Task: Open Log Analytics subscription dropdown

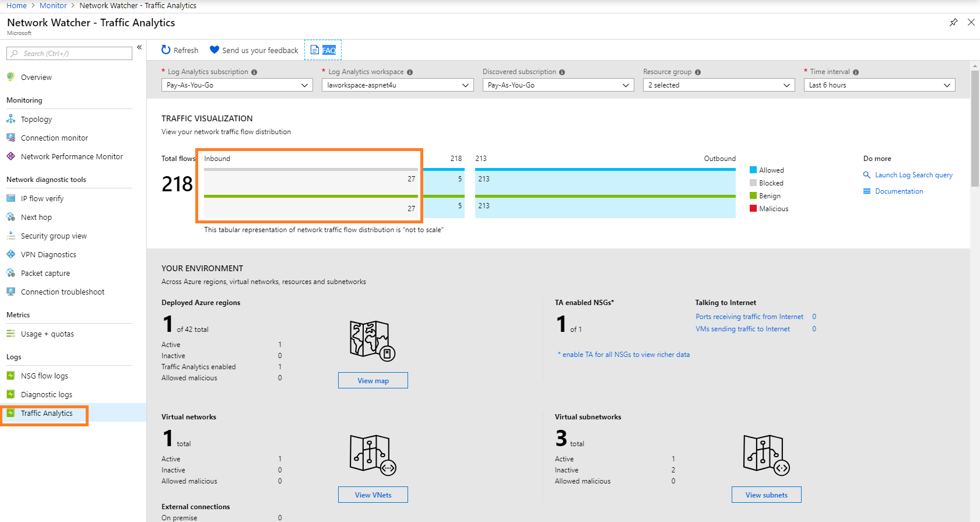Action: tap(237, 85)
